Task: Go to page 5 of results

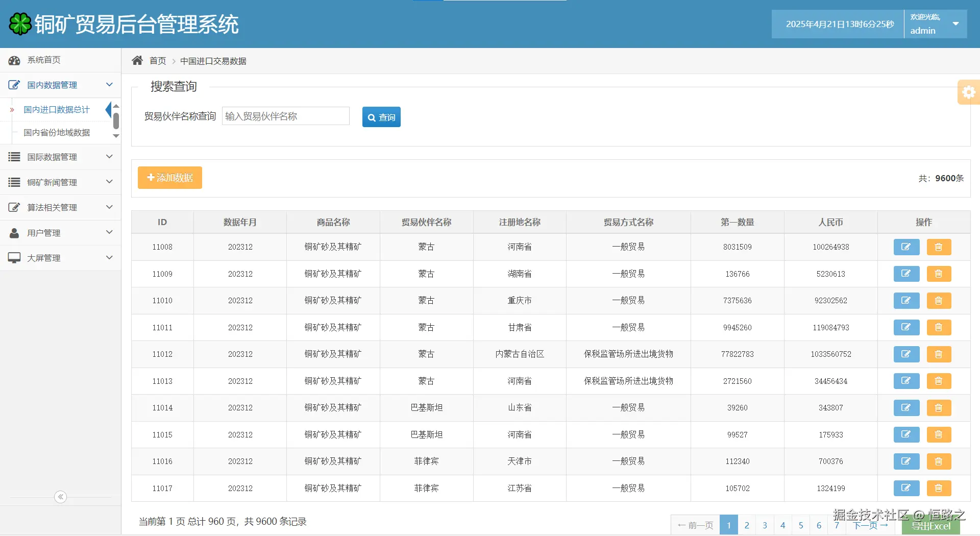Action: 801,525
